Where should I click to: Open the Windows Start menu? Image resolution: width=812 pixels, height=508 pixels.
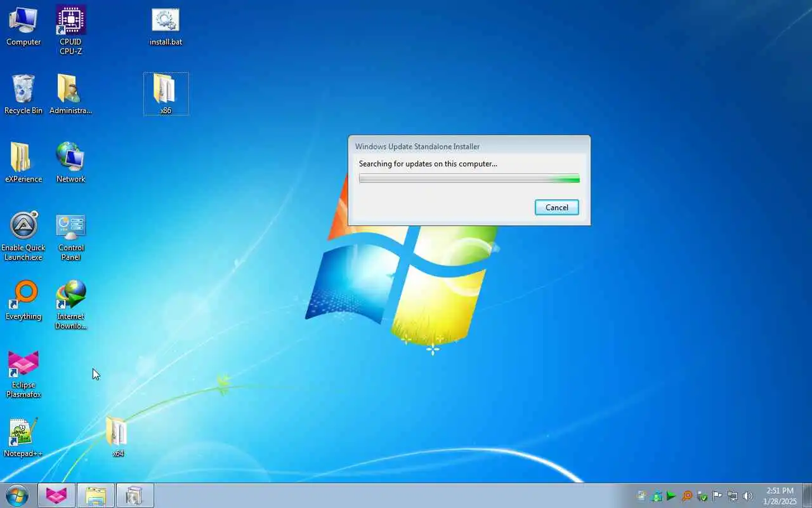point(17,495)
